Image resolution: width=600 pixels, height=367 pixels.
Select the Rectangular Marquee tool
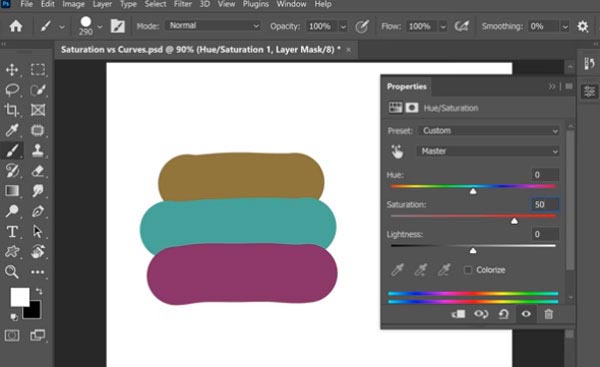click(38, 70)
